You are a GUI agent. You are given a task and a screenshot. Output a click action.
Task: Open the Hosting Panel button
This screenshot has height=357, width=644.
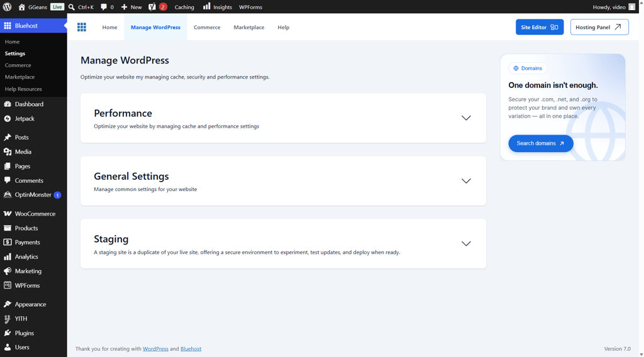(599, 27)
